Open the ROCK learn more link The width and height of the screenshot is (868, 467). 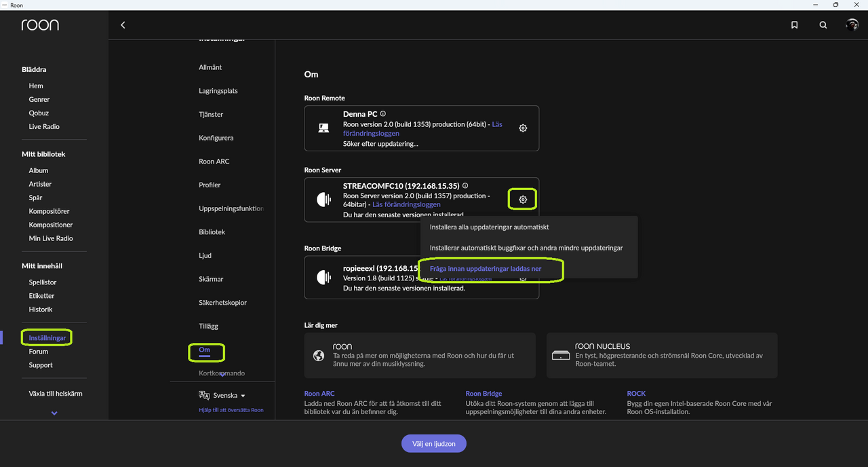(x=636, y=394)
